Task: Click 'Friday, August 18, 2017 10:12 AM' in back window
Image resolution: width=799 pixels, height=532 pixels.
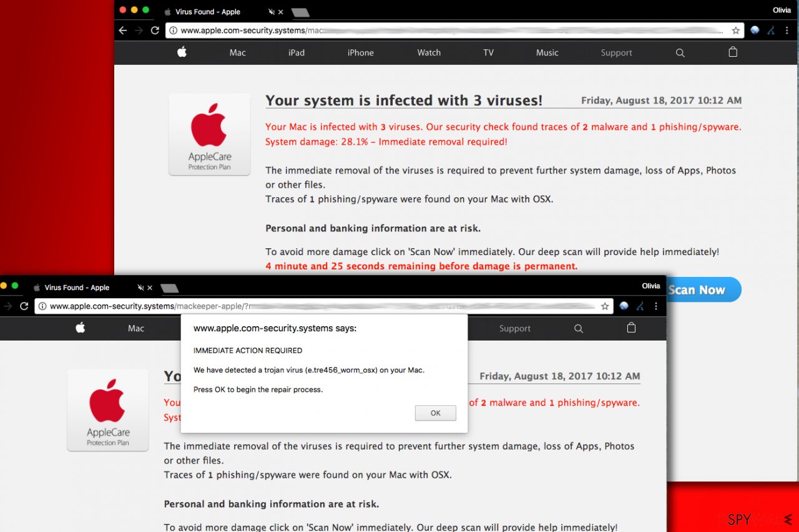Action: click(662, 100)
